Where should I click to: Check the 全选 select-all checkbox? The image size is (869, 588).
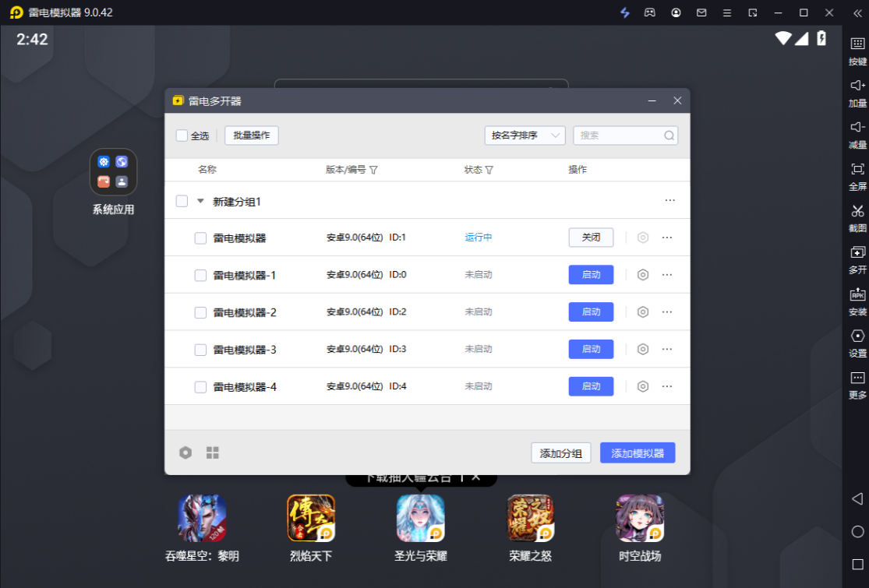182,136
